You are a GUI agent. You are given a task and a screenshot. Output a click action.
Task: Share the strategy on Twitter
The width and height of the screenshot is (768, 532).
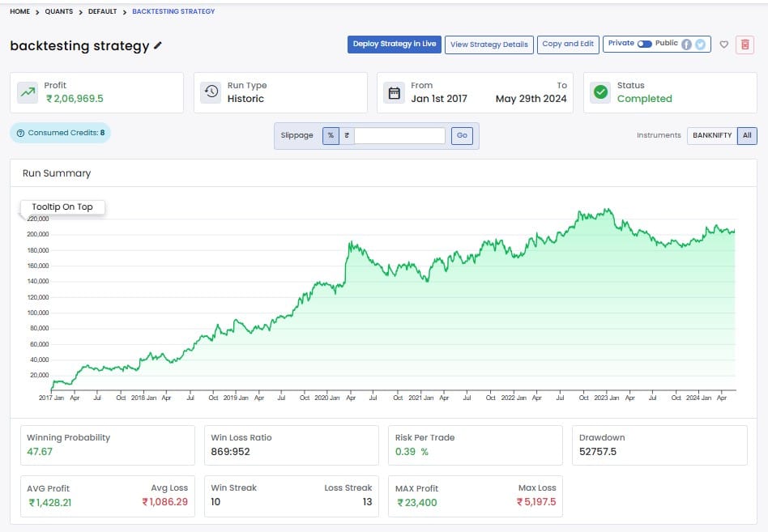(700, 45)
